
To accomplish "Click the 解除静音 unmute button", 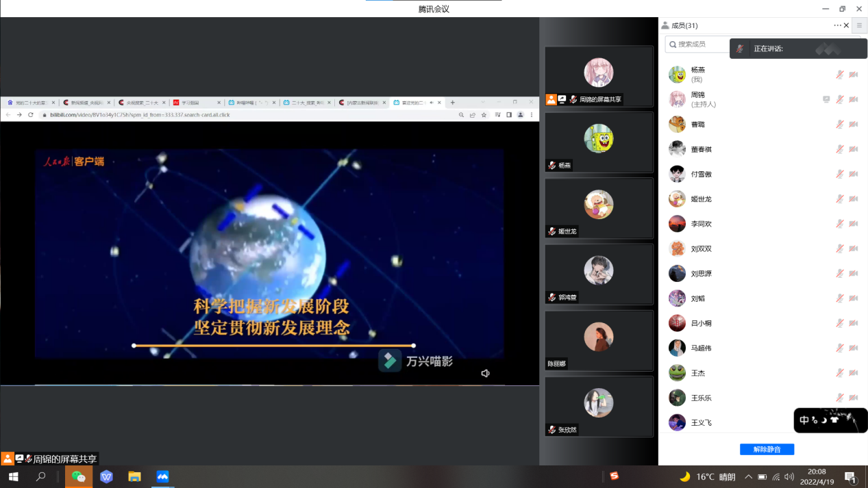I will (767, 450).
